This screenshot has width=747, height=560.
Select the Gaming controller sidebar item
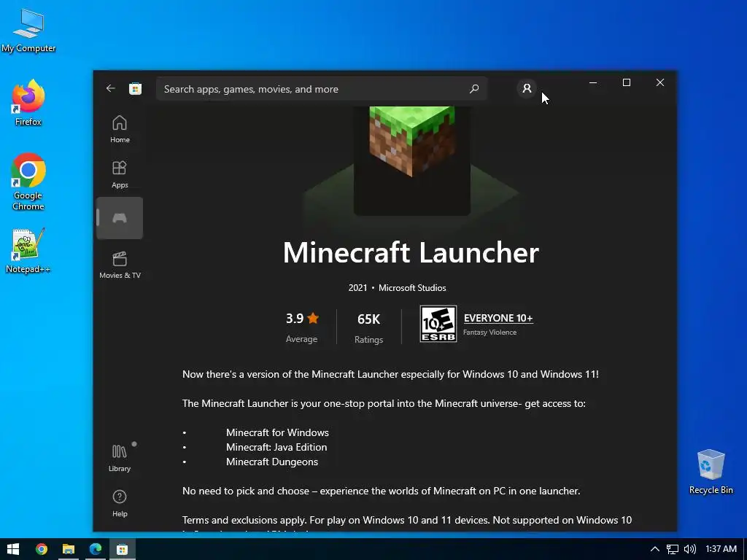pyautogui.click(x=120, y=218)
